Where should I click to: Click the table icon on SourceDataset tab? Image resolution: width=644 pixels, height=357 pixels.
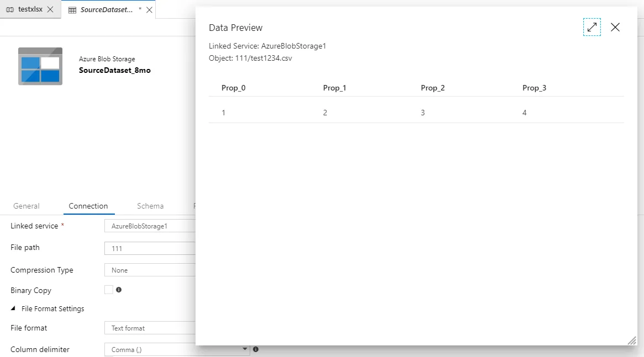point(72,10)
